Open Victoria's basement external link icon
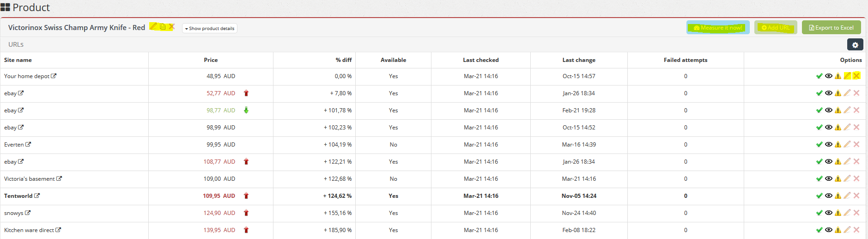The height and width of the screenshot is (239, 868). tap(59, 178)
